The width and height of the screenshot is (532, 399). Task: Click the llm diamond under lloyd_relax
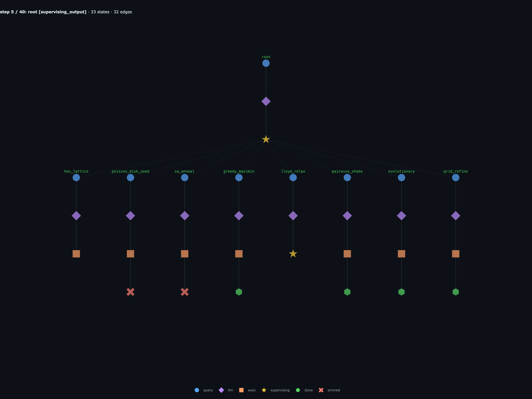tap(293, 216)
